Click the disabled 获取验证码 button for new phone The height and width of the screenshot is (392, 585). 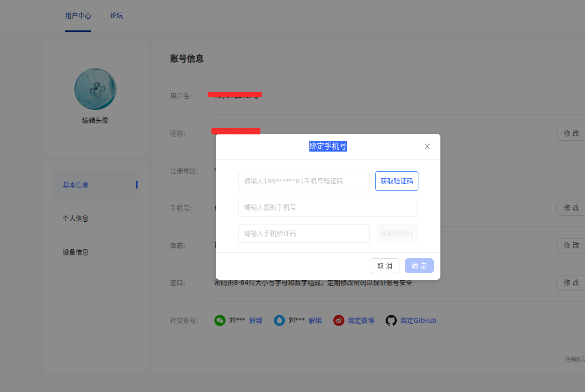point(397,233)
